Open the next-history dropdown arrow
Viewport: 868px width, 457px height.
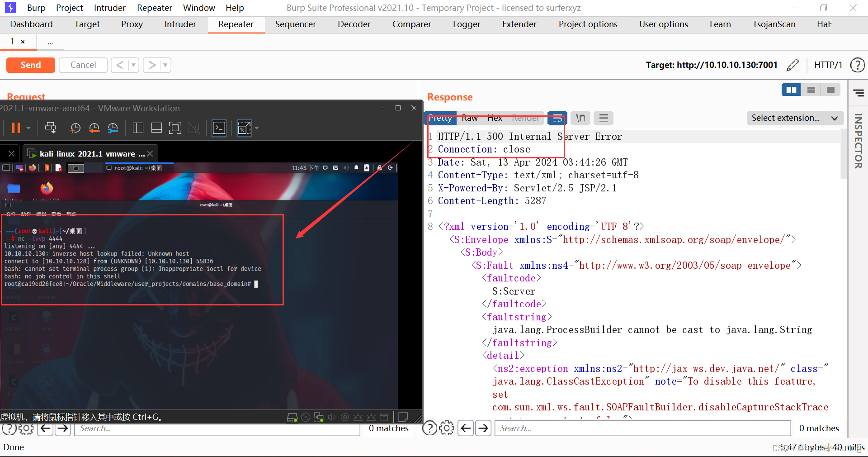pyautogui.click(x=165, y=65)
